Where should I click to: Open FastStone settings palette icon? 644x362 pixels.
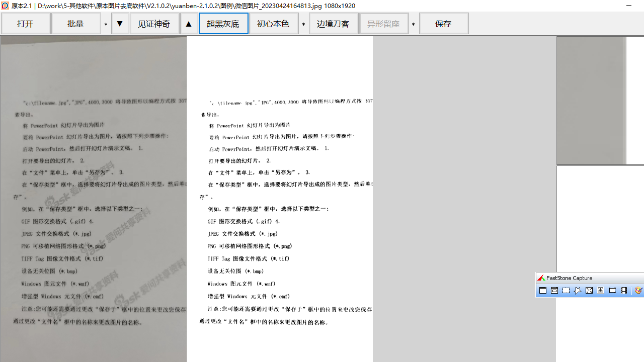point(637,290)
